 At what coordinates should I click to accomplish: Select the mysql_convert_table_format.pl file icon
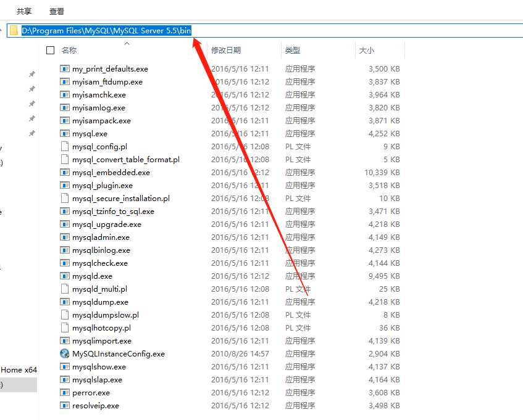pos(65,160)
